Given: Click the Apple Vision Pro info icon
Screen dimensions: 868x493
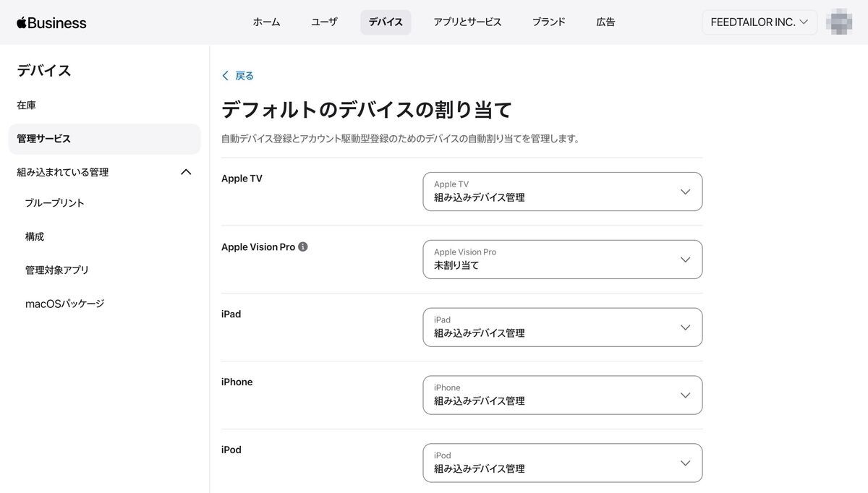Looking at the screenshot, I should click(303, 246).
